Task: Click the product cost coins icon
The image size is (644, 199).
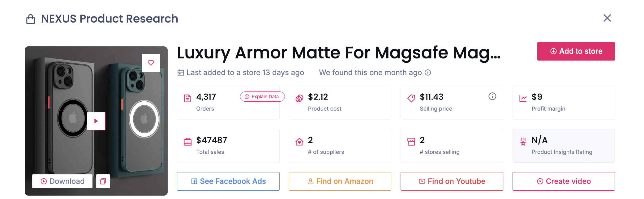Action: pos(299,99)
